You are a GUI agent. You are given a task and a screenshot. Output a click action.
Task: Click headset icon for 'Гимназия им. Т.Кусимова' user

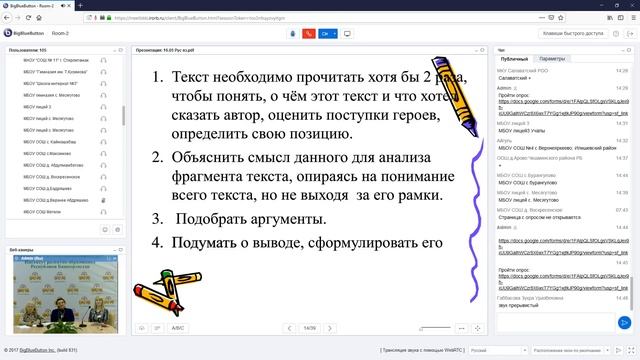pos(103,72)
